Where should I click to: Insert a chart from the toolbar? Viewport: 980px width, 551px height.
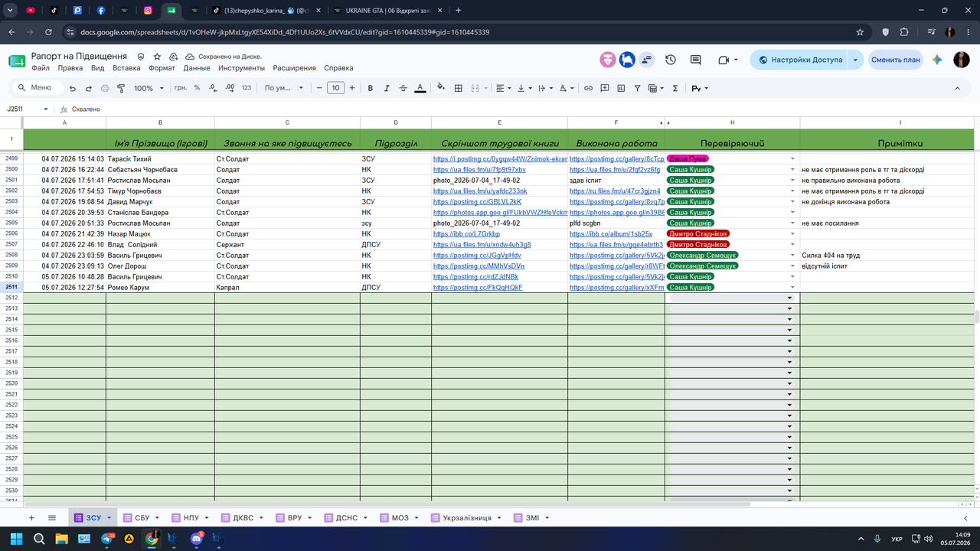point(621,88)
